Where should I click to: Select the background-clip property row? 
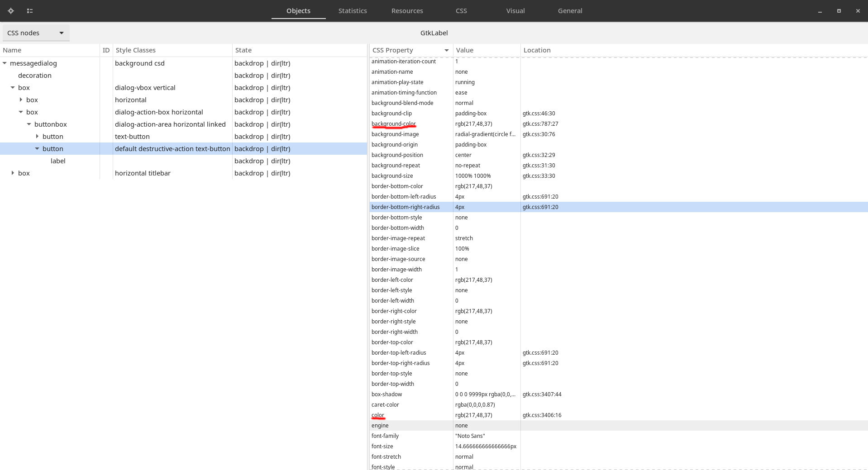tap(619, 114)
